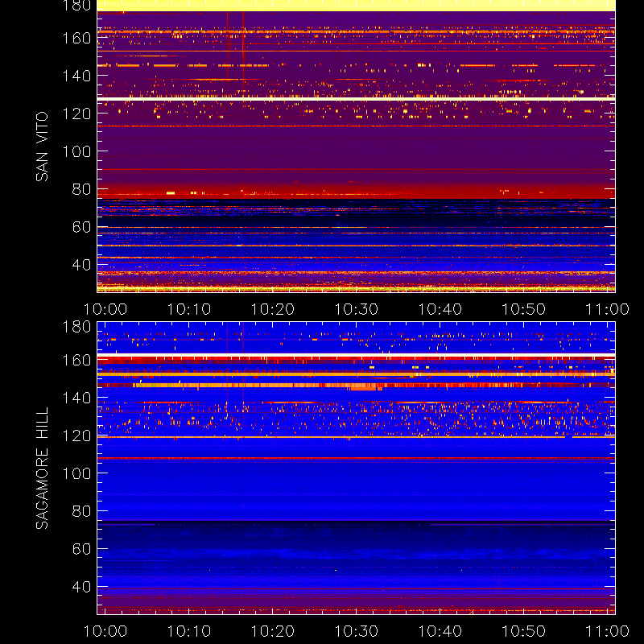Click 10:10 time label under San Vito plot
This screenshot has height=644, width=644.
[x=189, y=309]
